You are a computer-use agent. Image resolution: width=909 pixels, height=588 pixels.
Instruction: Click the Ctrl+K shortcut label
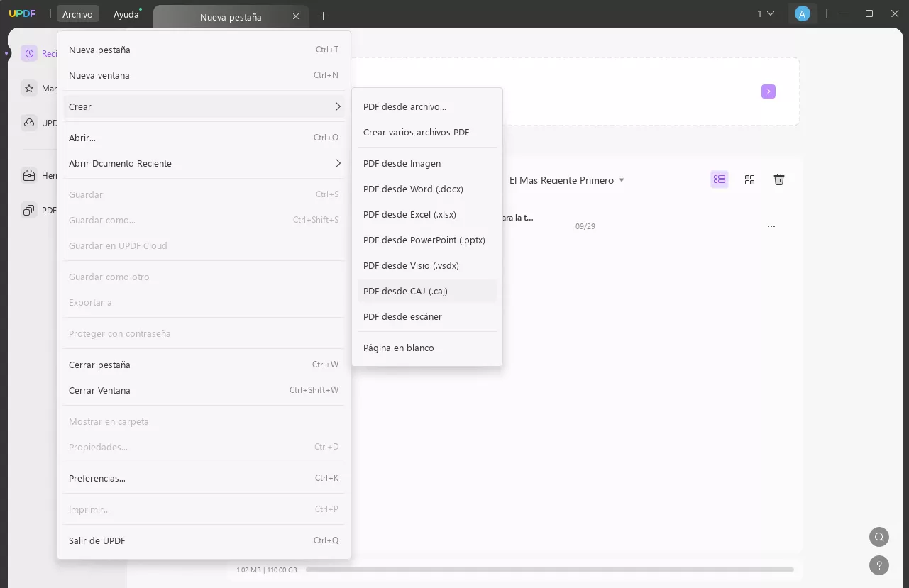tap(326, 478)
